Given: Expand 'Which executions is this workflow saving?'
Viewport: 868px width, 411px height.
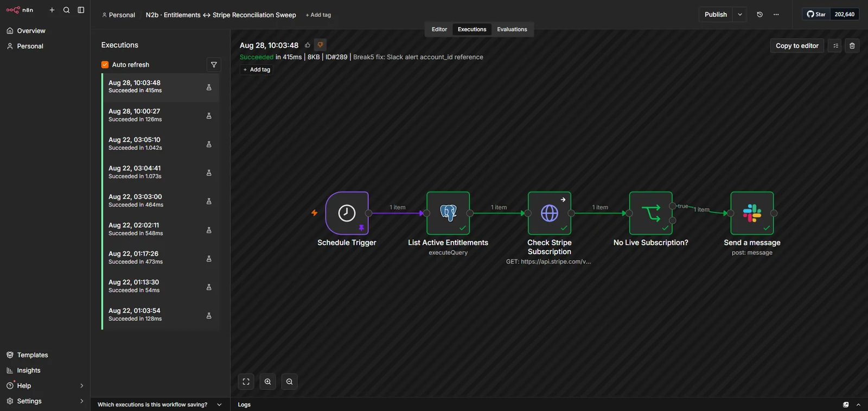Looking at the screenshot, I should click(x=160, y=404).
